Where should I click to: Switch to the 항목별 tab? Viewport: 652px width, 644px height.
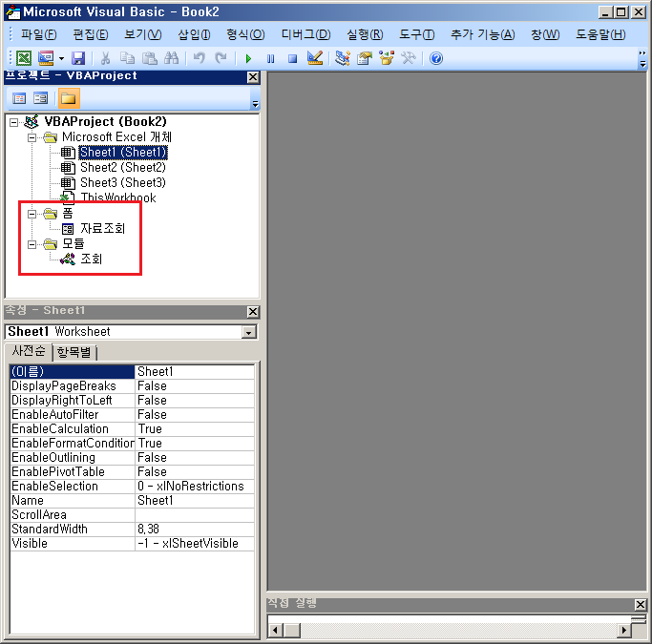coord(74,352)
